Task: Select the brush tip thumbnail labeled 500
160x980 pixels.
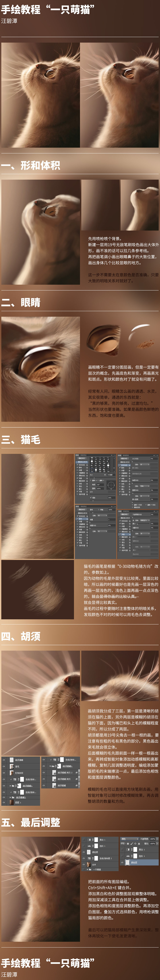Action: pos(100,470)
